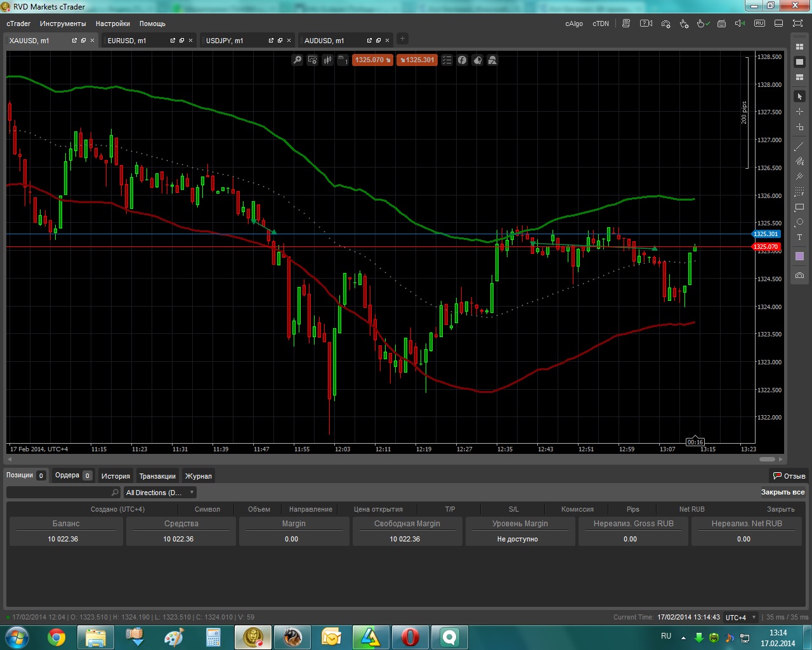
Task: Select the Andrews pitchfork tool
Action: (x=799, y=176)
